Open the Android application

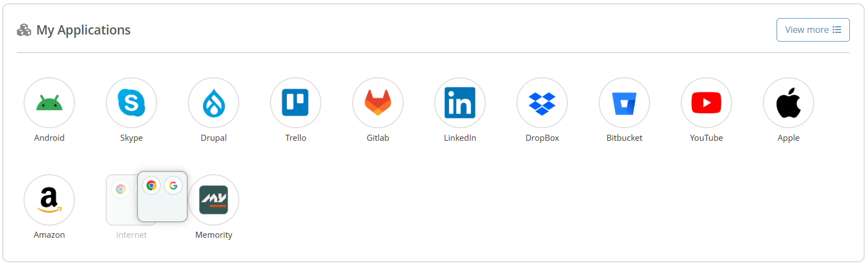[49, 103]
